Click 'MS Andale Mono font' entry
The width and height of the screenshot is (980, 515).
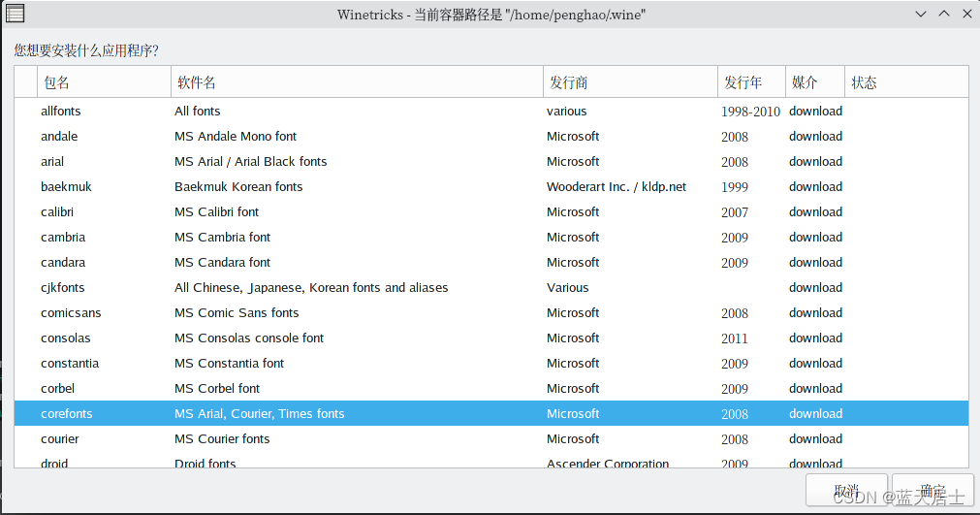(236, 136)
